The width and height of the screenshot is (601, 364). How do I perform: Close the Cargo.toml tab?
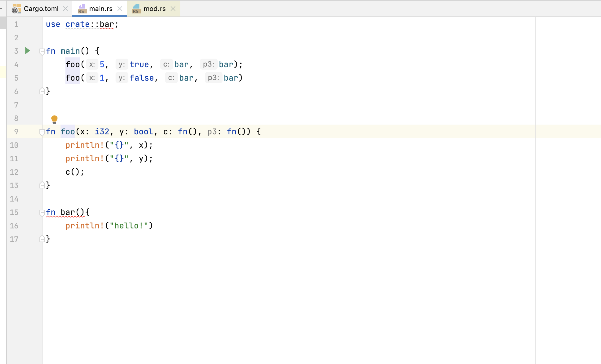coord(65,9)
